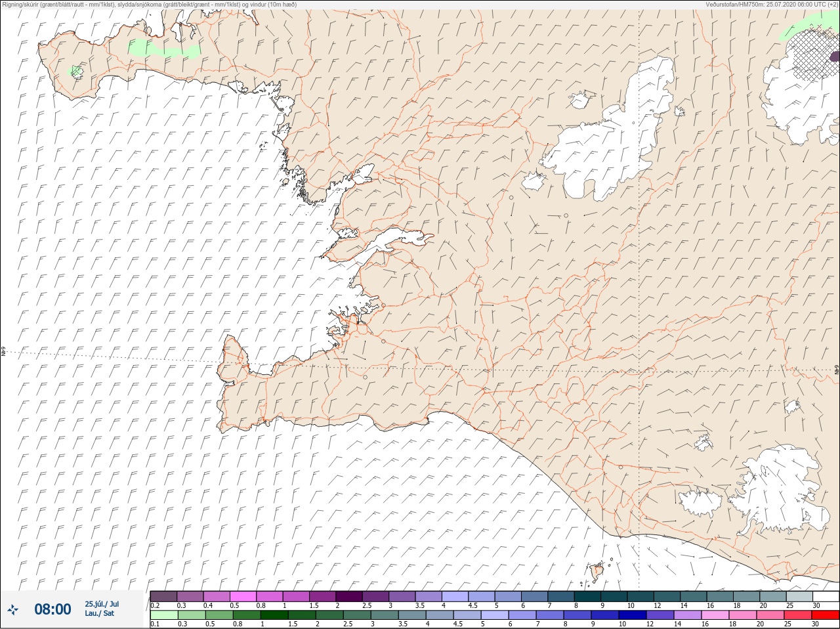The height and width of the screenshot is (629, 840).
Task: Select the dark blue lower swatch labeled 10
Action: click(x=632, y=615)
